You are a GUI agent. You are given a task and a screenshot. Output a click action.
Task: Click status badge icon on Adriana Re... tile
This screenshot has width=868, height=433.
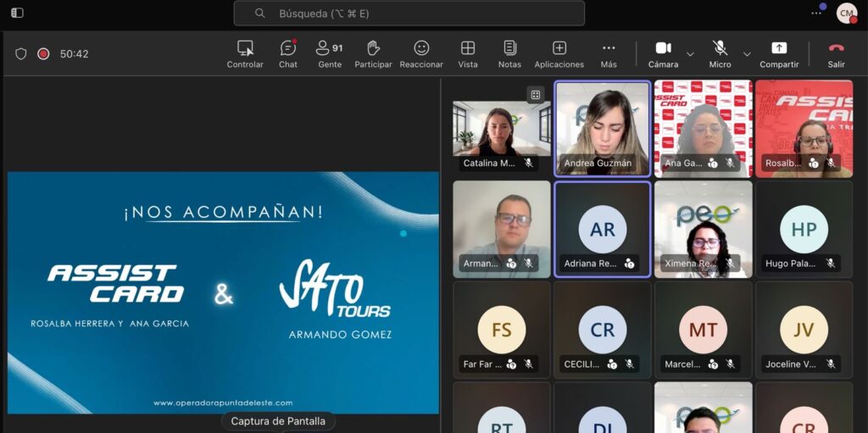[x=630, y=264]
